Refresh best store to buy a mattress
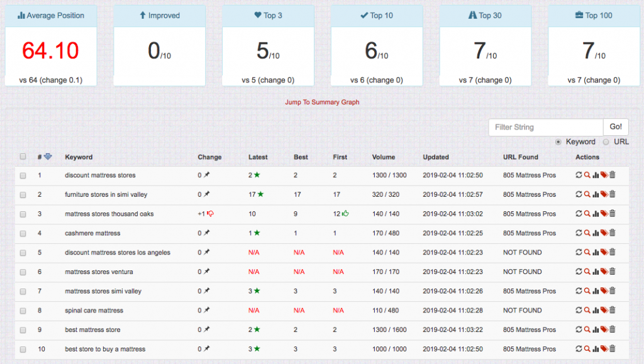Screen dimensions: 644x364 (x=579, y=348)
